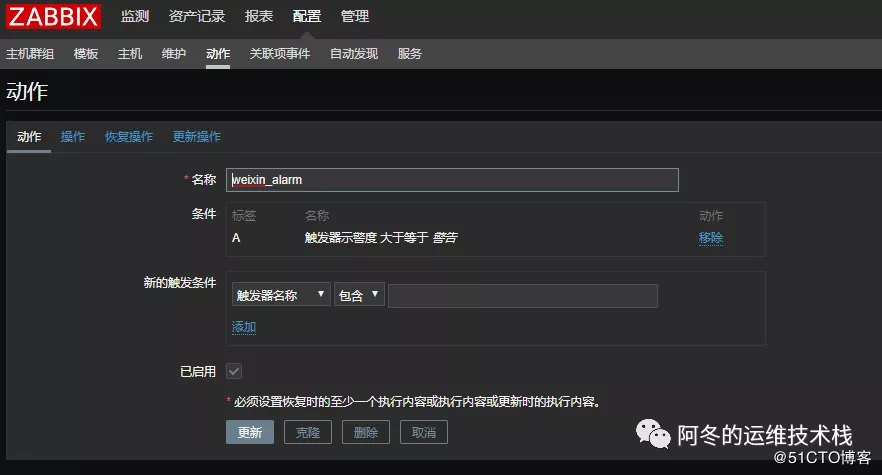Click the new condition value input
Screen dimensions: 882x475
[x=523, y=296]
